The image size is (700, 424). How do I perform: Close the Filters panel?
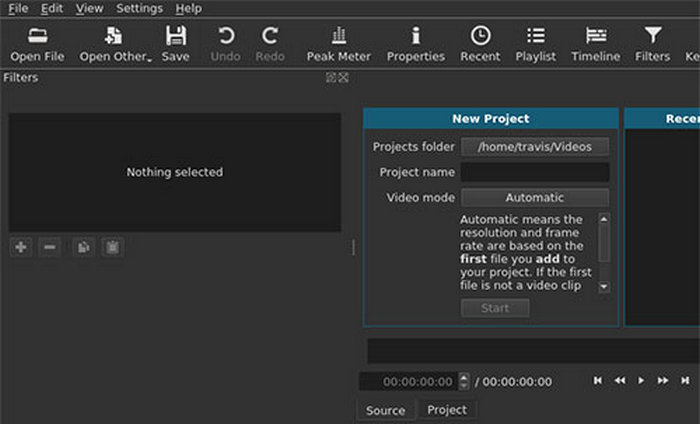coord(343,78)
